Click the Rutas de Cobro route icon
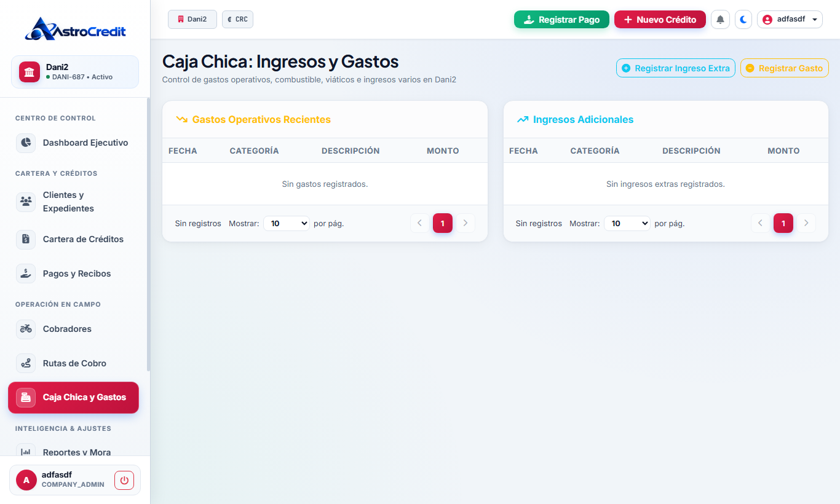 (26, 363)
